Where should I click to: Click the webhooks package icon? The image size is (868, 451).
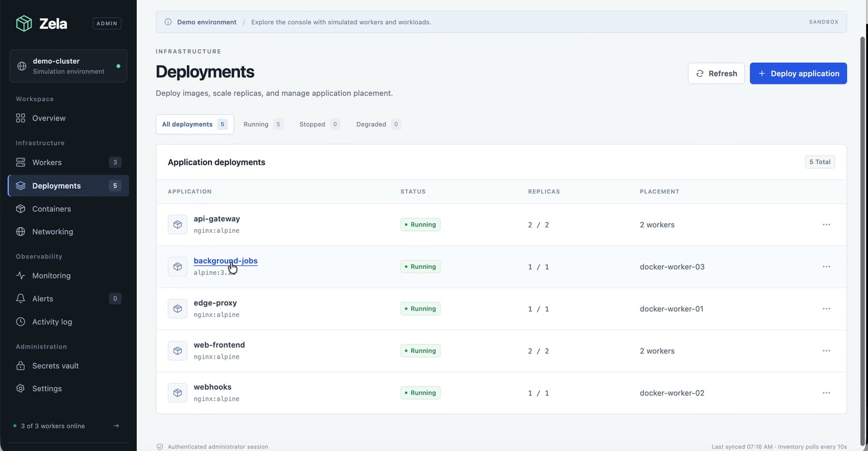[177, 393]
